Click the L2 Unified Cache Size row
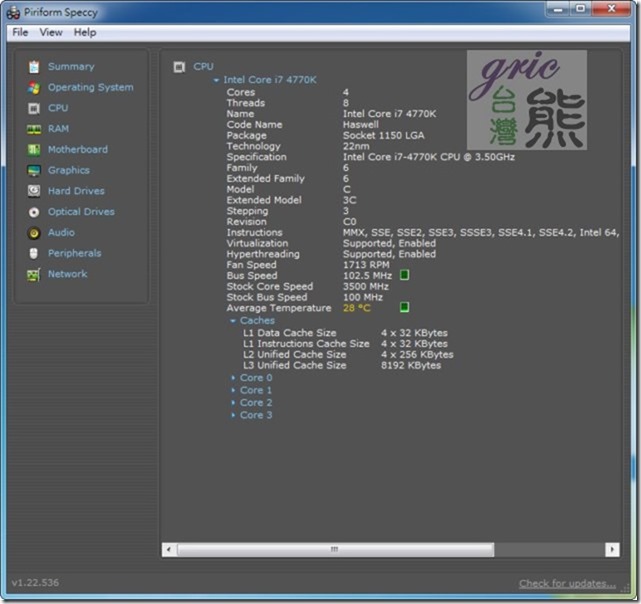Screen dimensions: 641x604 pos(348,355)
